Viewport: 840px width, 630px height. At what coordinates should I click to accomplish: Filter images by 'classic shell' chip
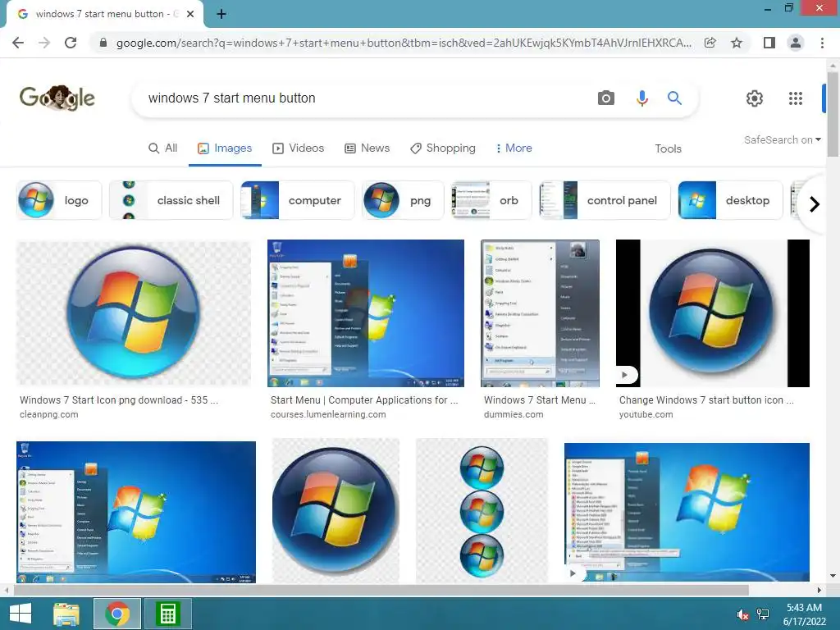pyautogui.click(x=171, y=200)
